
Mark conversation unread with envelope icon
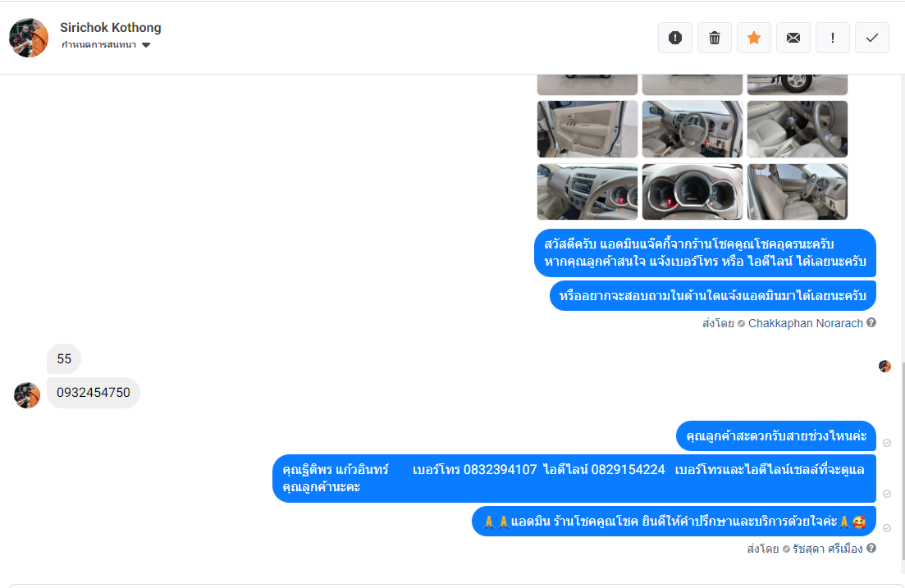point(793,38)
